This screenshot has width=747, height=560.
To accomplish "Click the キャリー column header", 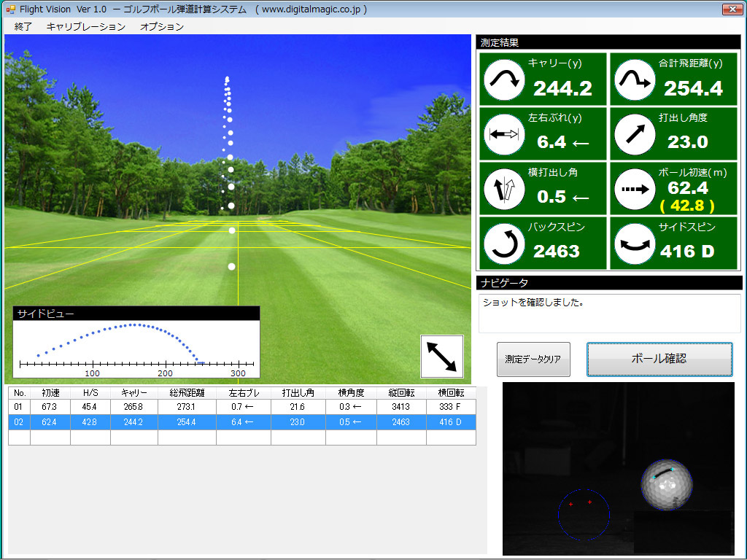I will point(133,393).
